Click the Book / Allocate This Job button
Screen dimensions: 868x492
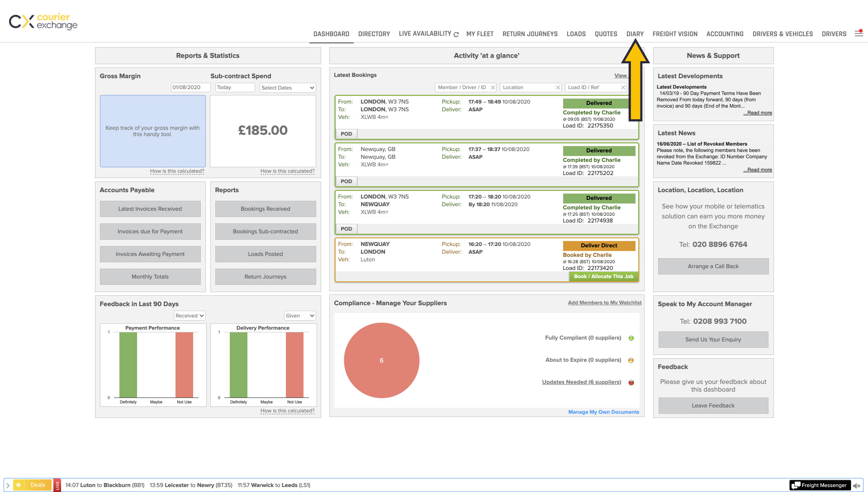(x=603, y=276)
